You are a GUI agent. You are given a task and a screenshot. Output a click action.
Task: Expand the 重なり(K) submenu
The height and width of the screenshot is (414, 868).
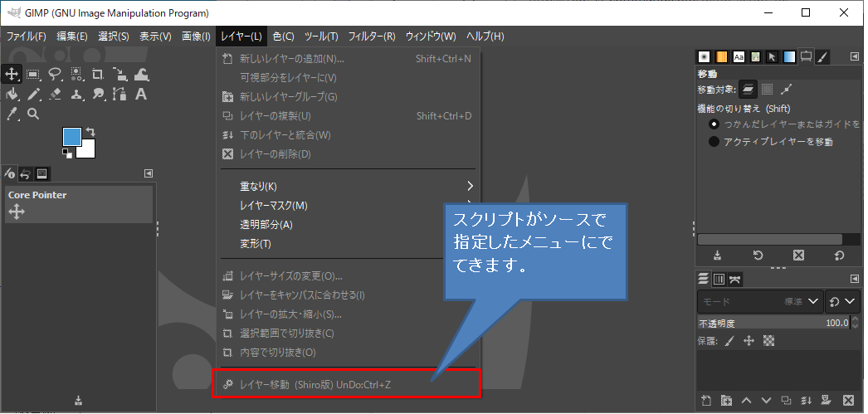click(x=349, y=187)
